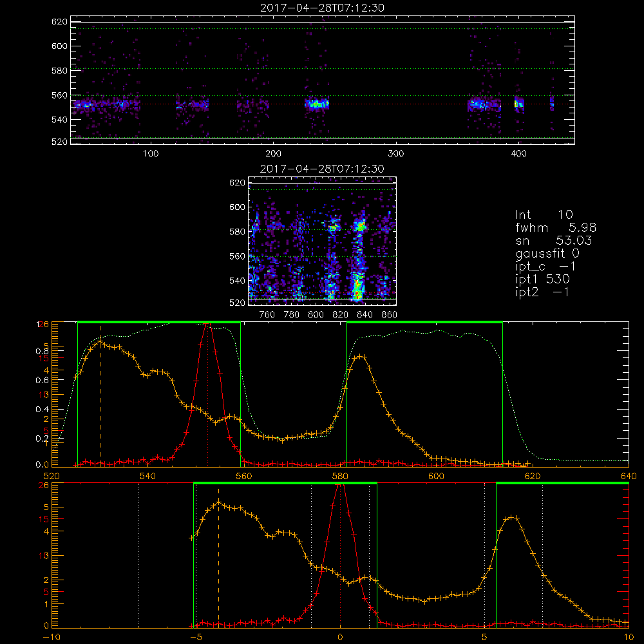Click the red peak apex near 552 in upper profile plot
Viewport: 644px width, 644px height.
tap(208, 325)
